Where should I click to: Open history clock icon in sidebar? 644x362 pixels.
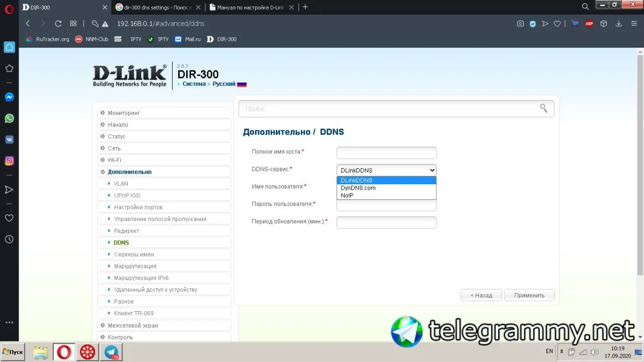point(9,240)
